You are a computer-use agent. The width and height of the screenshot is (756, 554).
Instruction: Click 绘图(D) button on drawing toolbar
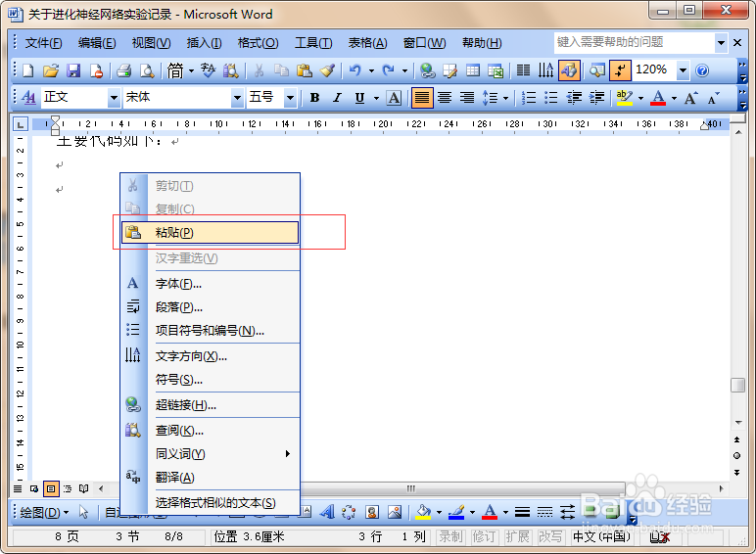[x=44, y=512]
